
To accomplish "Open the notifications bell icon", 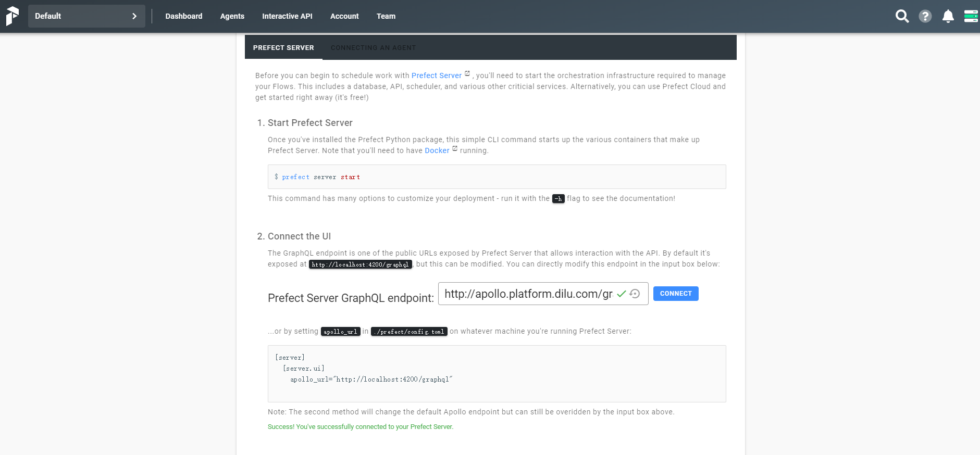I will (948, 16).
